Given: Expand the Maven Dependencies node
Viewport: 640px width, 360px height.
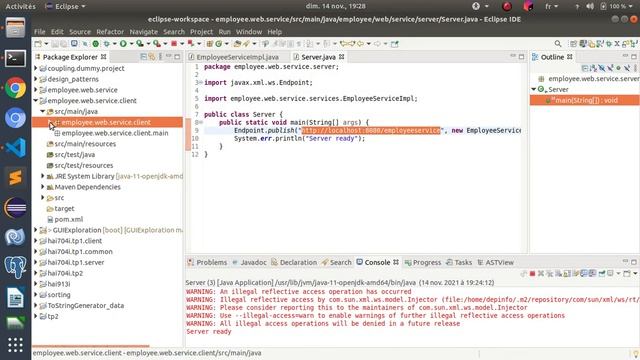Looking at the screenshot, I should click(42, 187).
